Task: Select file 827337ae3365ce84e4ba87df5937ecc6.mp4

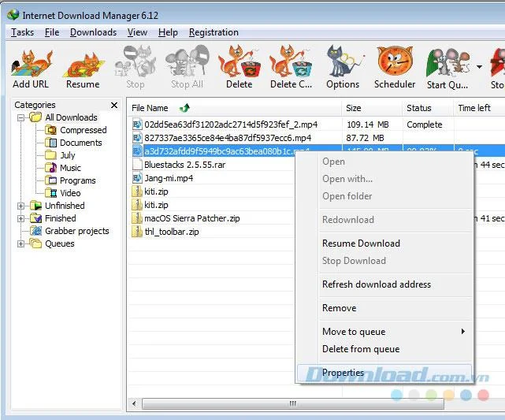Action: [x=228, y=138]
